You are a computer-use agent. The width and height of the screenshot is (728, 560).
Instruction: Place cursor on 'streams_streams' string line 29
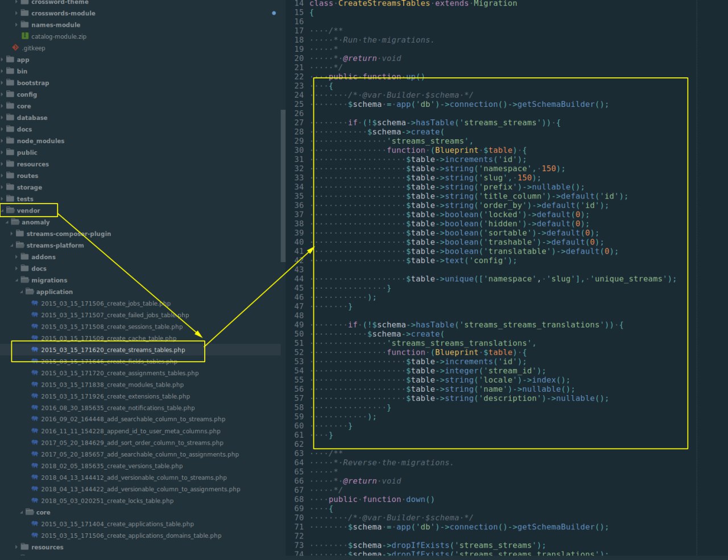pyautogui.click(x=428, y=141)
